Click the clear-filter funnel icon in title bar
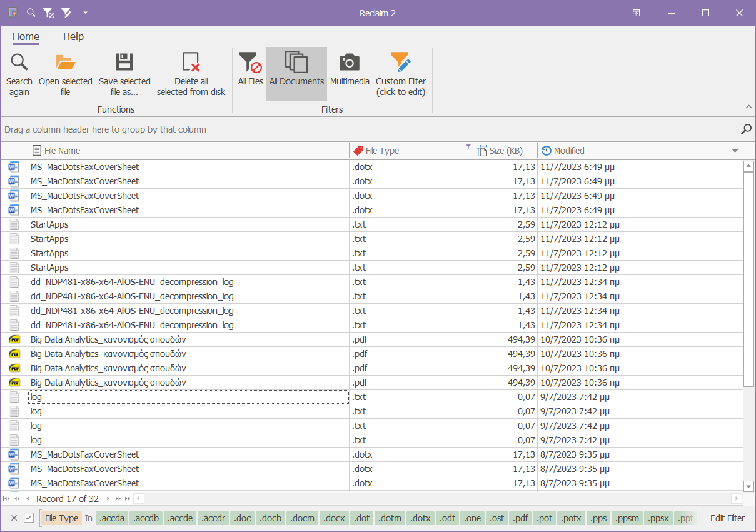This screenshot has width=756, height=532. [x=49, y=13]
